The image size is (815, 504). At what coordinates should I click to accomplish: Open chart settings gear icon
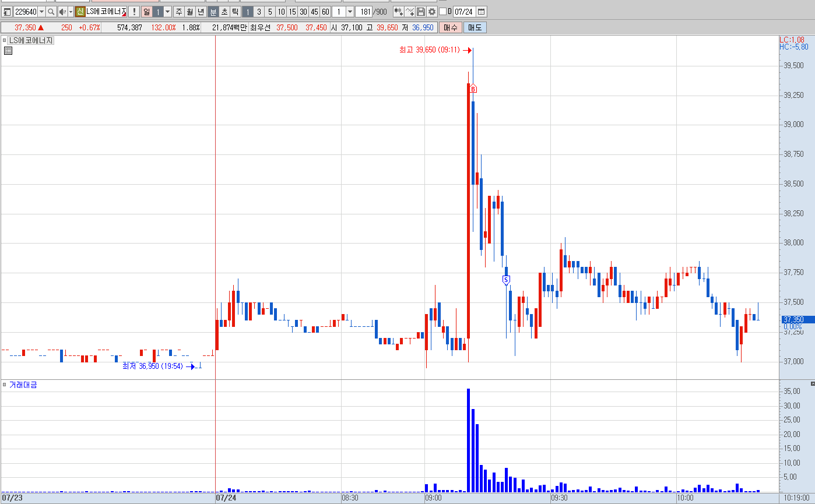point(432,12)
